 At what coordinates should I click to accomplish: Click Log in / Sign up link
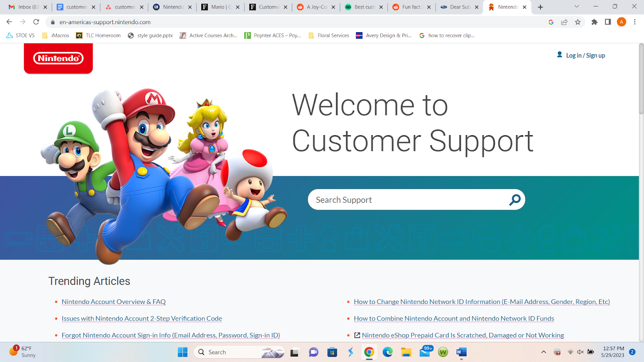585,56
